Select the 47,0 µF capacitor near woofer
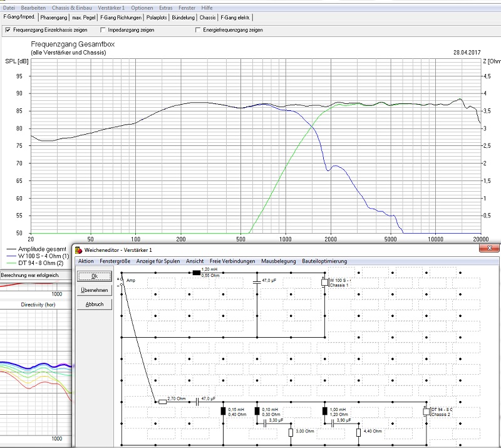The width and height of the screenshot is (501, 448). point(257,282)
